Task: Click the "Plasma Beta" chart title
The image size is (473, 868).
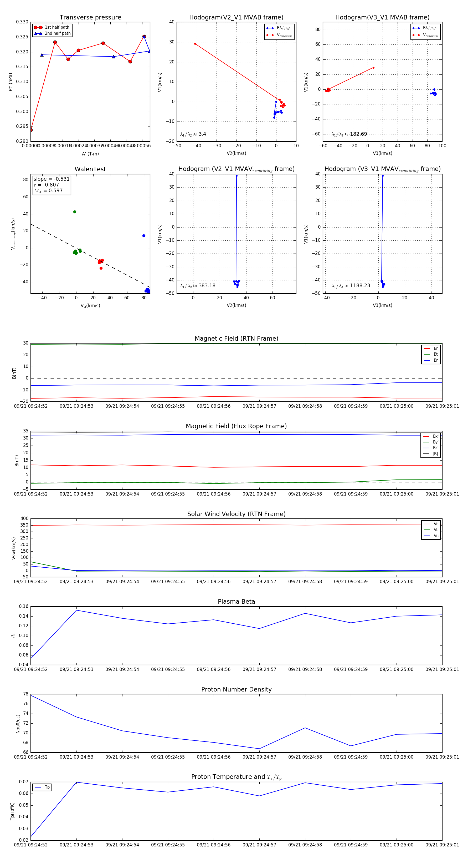Action: pyautogui.click(x=236, y=602)
